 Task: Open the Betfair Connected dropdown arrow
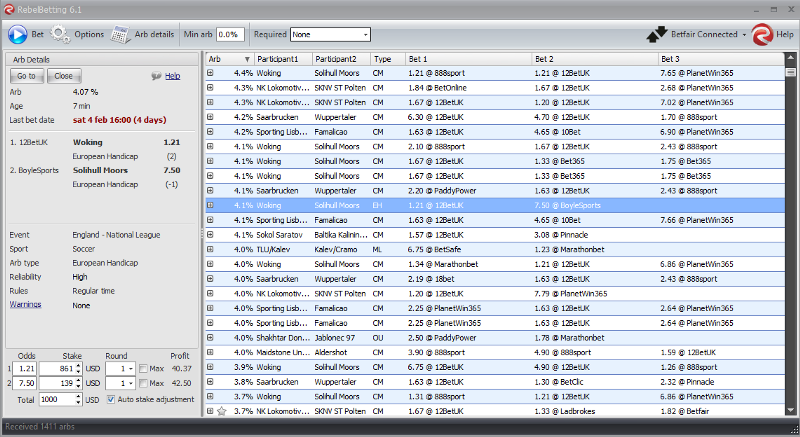[x=744, y=35]
